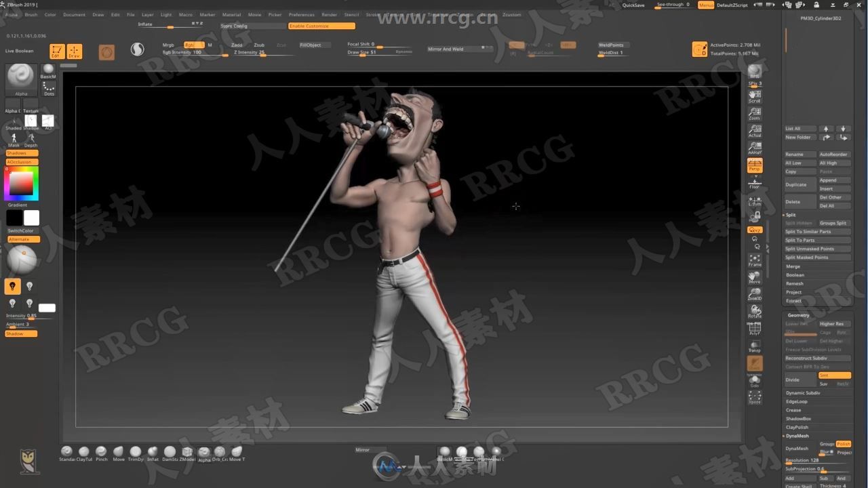Click the AAHalf view icon
Image resolution: width=868 pixels, height=488 pixels.
pyautogui.click(x=755, y=148)
